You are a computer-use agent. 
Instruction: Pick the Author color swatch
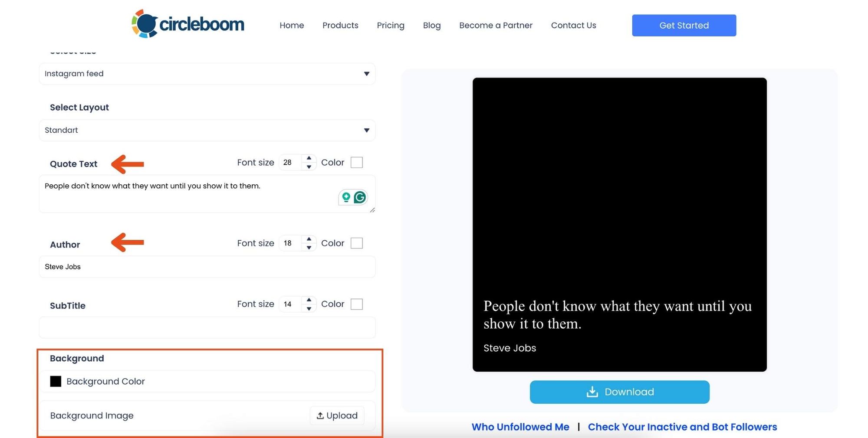[x=357, y=243]
